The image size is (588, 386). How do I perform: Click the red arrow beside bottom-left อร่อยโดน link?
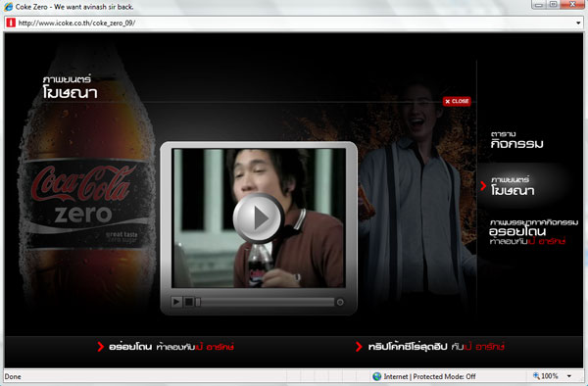[100, 347]
